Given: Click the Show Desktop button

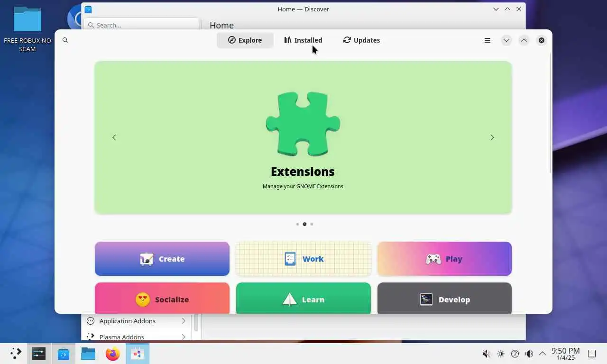Looking at the screenshot, I should [592, 354].
